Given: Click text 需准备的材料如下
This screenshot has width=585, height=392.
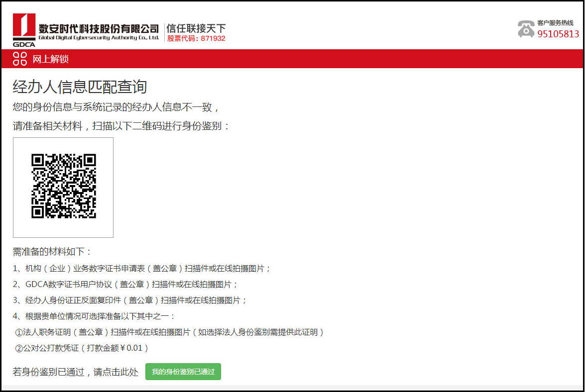Looking at the screenshot, I should point(52,252).
